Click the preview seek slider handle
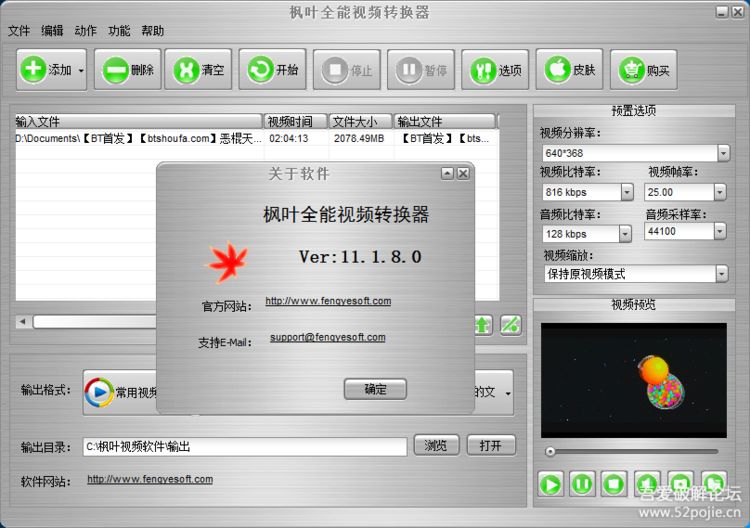This screenshot has width=750, height=528. click(551, 451)
